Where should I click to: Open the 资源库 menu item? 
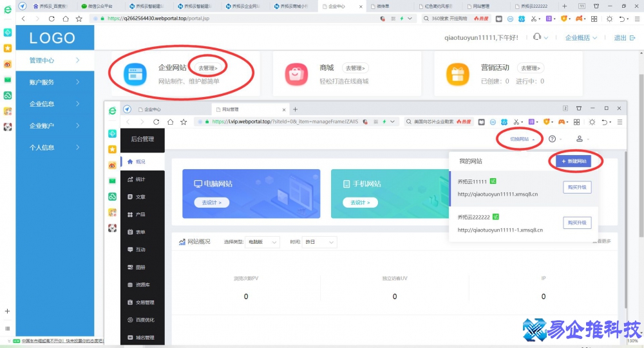[142, 285]
